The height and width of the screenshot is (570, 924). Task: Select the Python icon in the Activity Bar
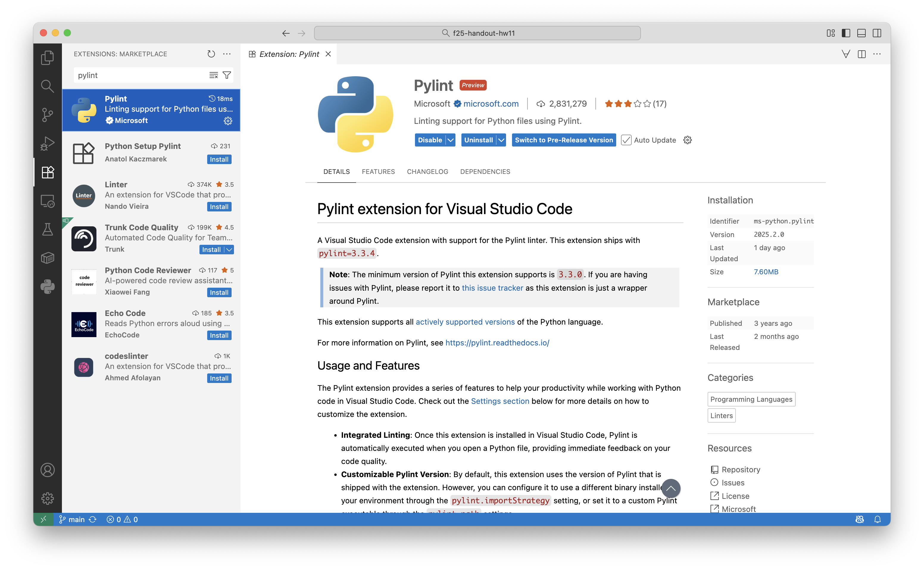48,286
